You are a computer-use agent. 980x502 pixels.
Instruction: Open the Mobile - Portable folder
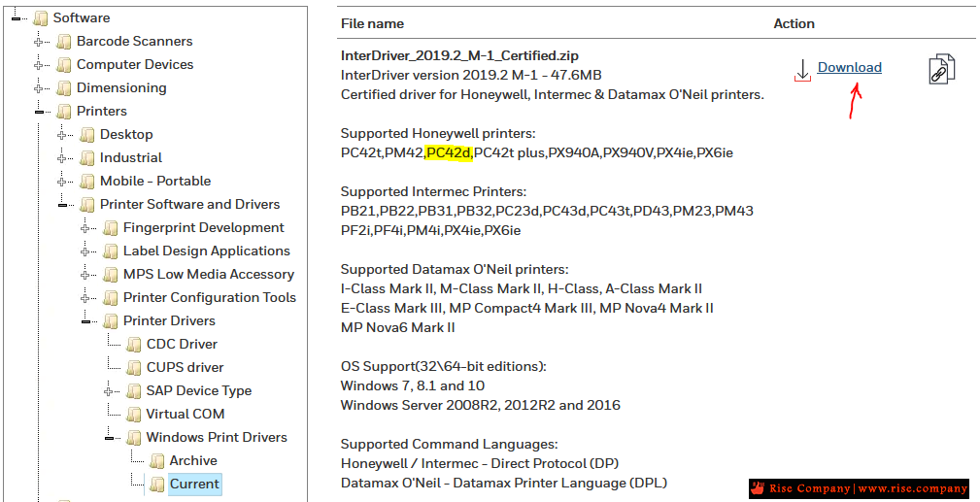coord(154,181)
